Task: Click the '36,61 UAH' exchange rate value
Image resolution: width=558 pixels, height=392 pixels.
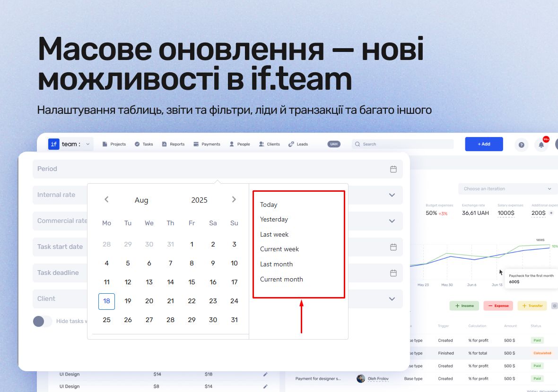Action: (475, 213)
